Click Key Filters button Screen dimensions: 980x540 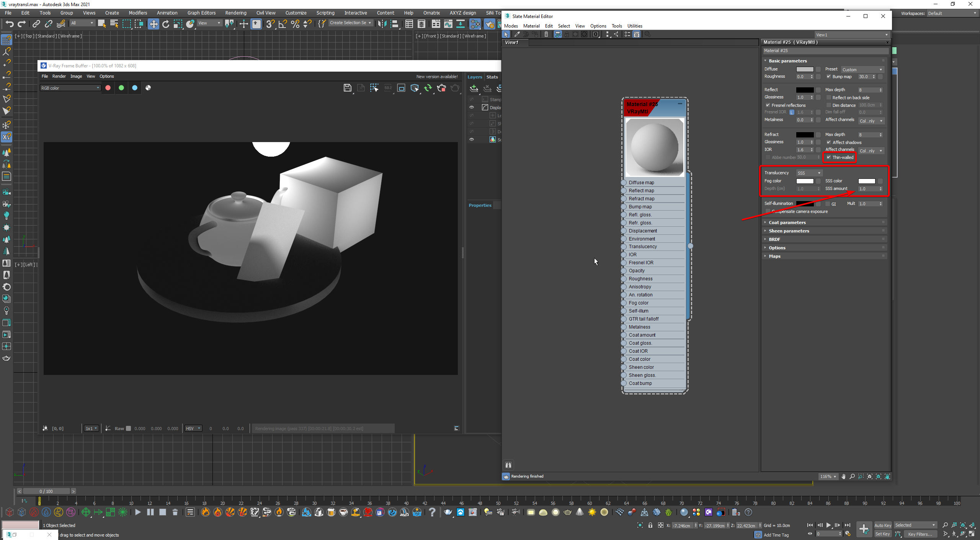click(920, 534)
